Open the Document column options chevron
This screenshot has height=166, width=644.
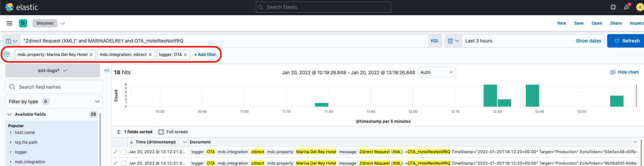(635, 142)
